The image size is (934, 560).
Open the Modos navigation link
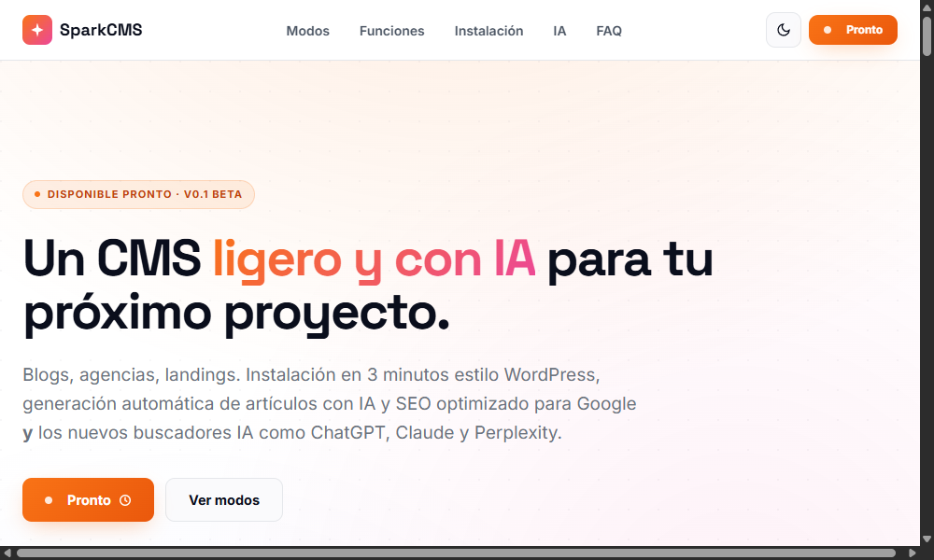pyautogui.click(x=307, y=31)
